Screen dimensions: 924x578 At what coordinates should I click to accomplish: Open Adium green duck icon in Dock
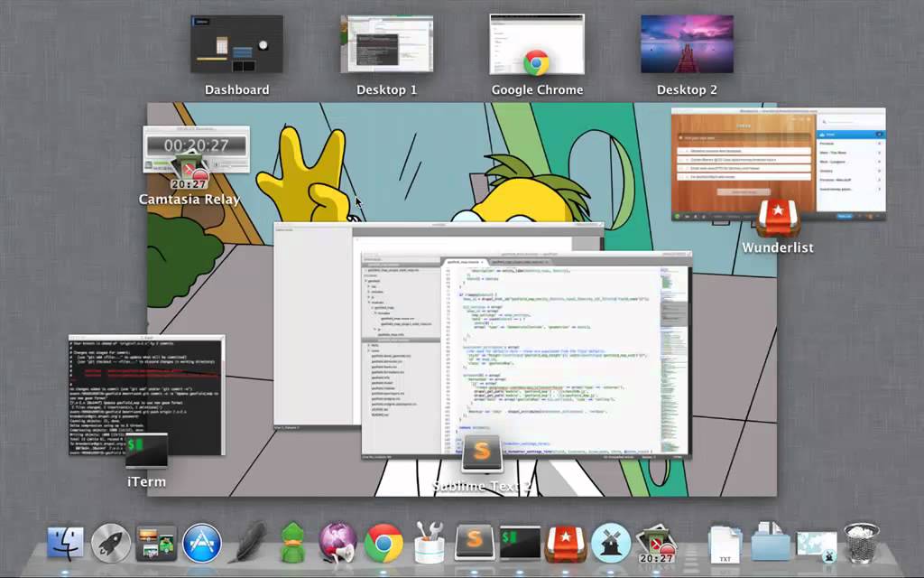[292, 543]
